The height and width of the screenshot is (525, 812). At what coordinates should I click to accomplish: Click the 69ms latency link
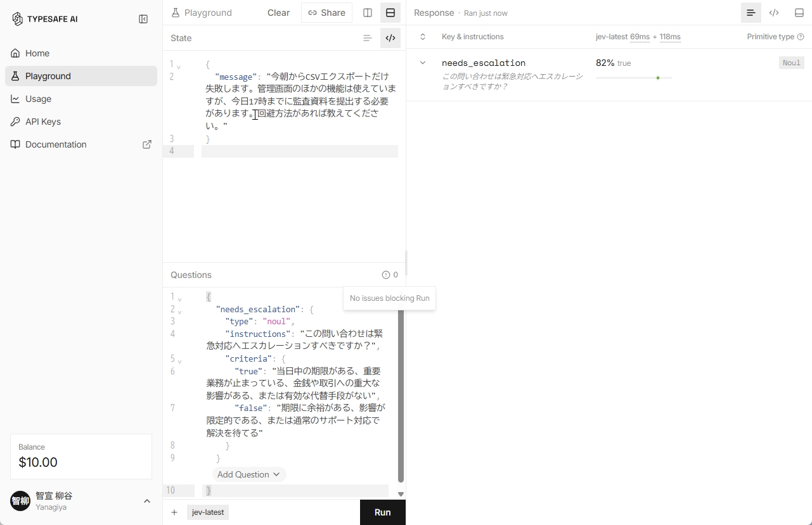(x=640, y=37)
